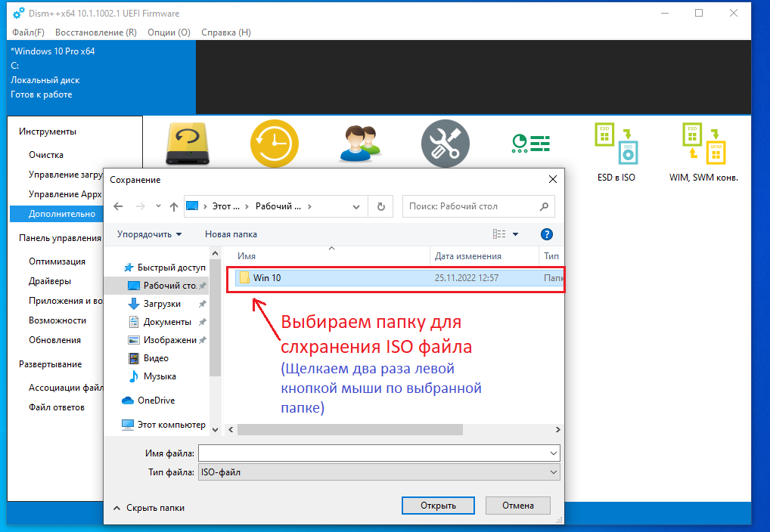Click the horizontal scrollbar in file list
The width and height of the screenshot is (770, 532).
point(349,430)
